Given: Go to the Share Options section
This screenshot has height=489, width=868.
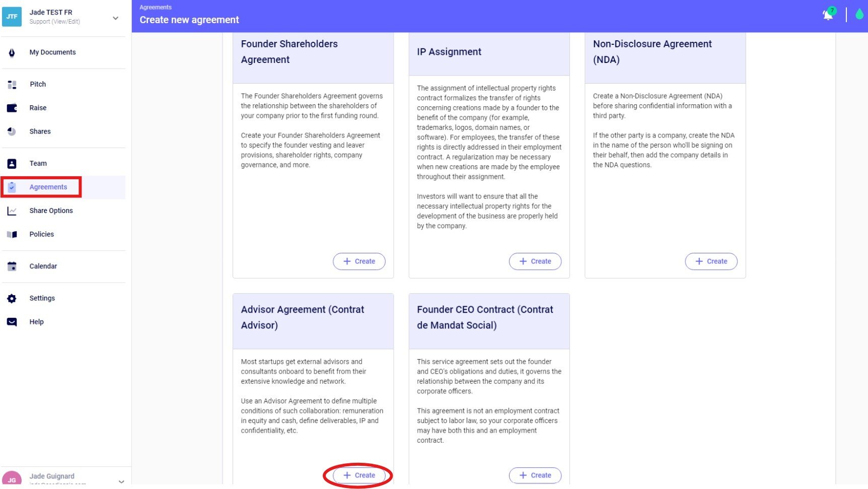Looking at the screenshot, I should tap(51, 211).
